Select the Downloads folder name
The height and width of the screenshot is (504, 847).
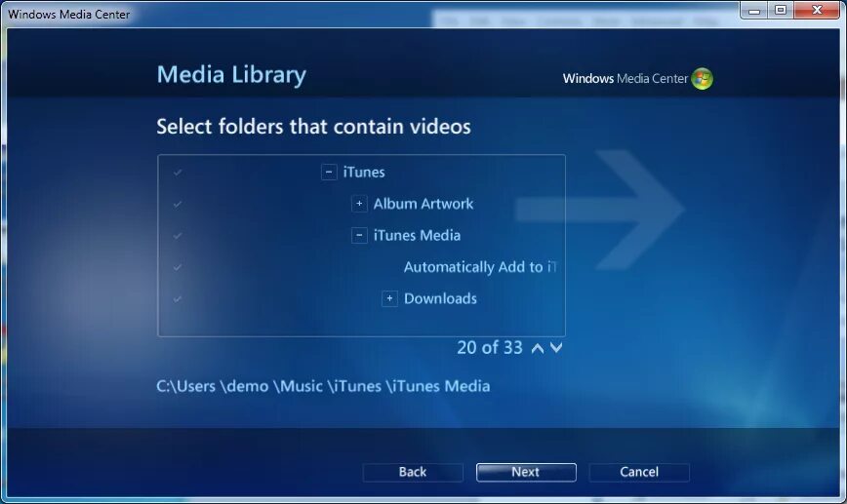click(x=440, y=298)
